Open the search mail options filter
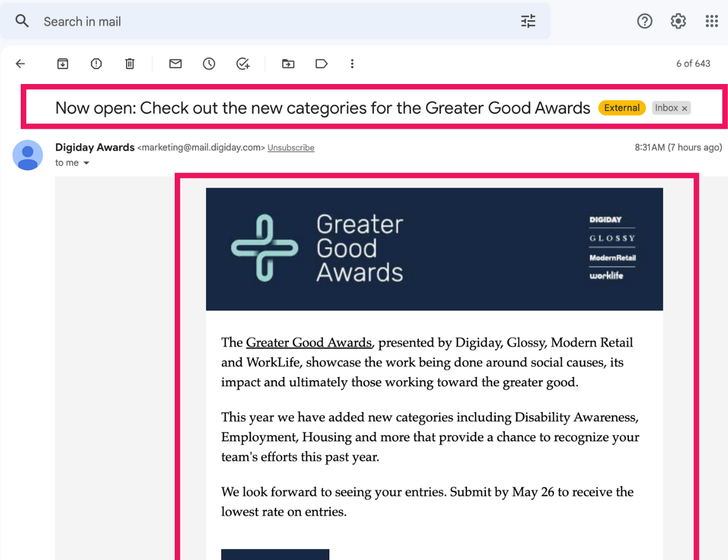 coord(527,21)
